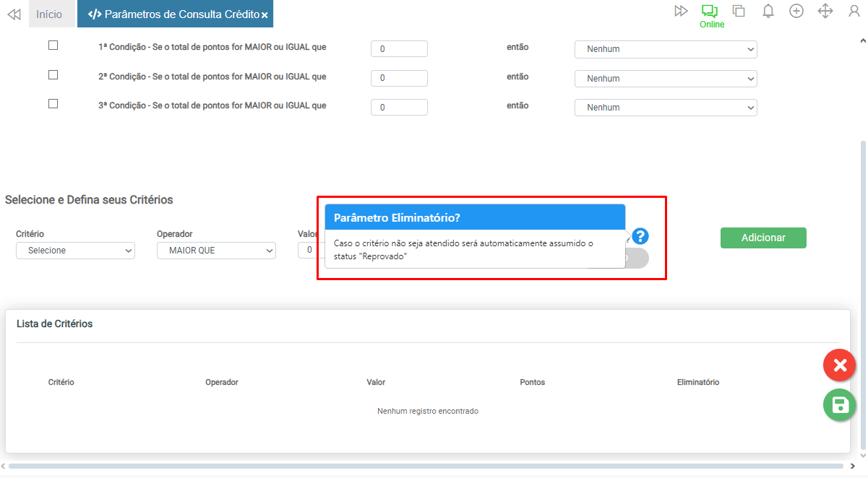Click the rewind double-arrow icon at top left

click(x=13, y=14)
